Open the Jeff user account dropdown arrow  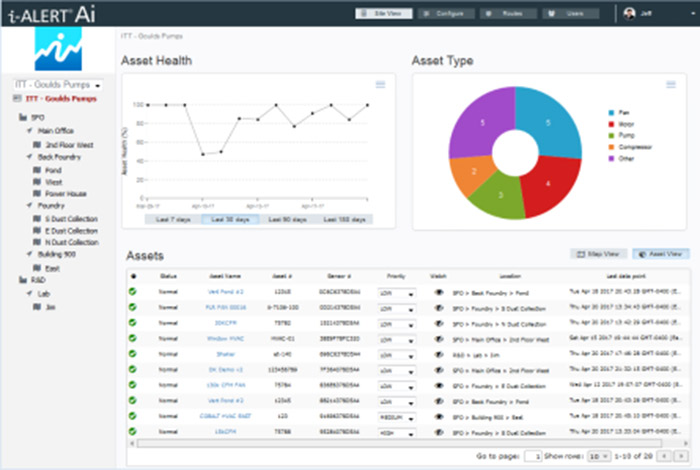click(x=692, y=14)
